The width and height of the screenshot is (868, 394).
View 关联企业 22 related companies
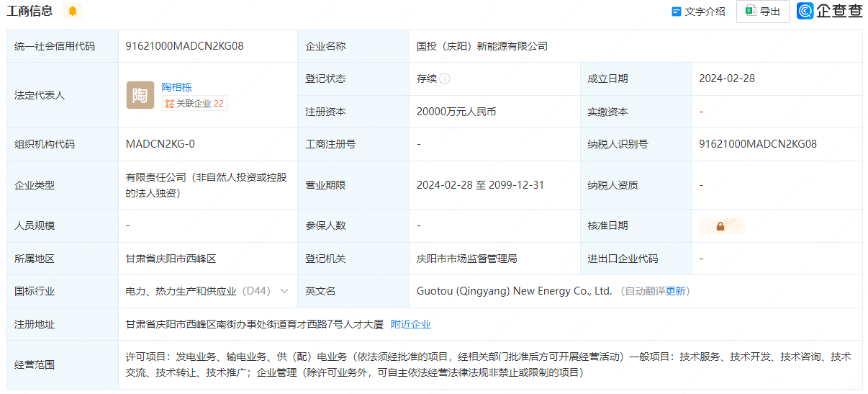194,104
